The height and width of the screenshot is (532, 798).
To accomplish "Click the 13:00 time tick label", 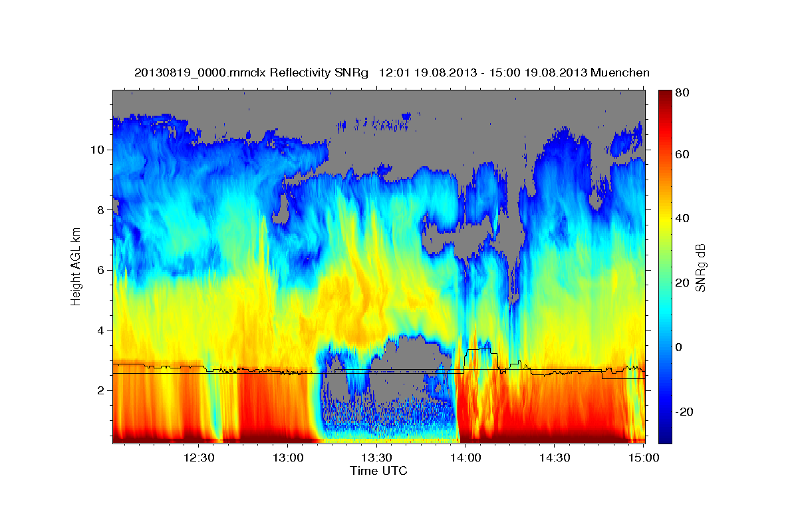I will [287, 458].
